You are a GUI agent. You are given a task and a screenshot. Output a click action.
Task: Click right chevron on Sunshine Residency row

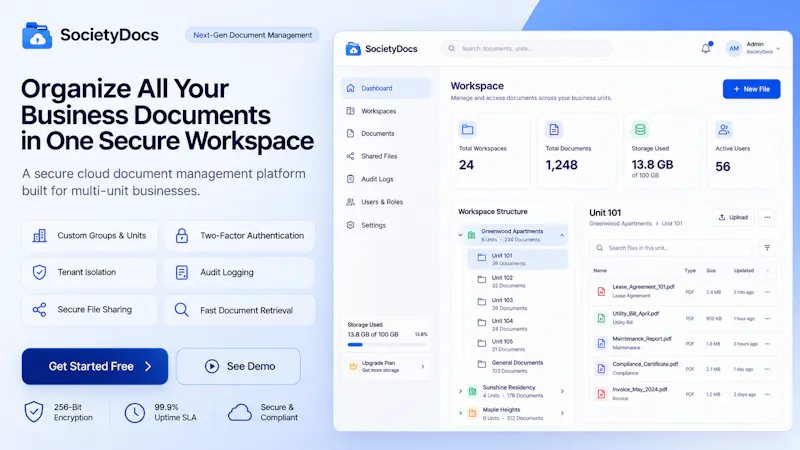[562, 391]
